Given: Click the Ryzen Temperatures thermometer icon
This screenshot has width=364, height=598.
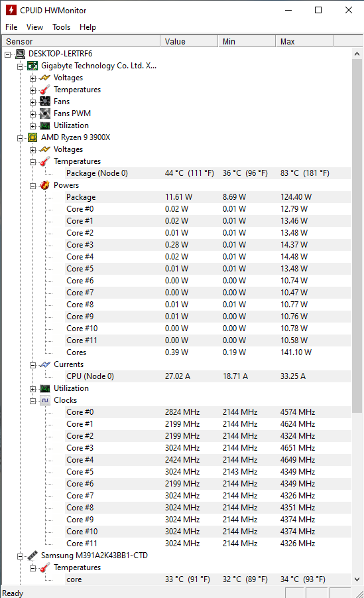Looking at the screenshot, I should [x=45, y=161].
